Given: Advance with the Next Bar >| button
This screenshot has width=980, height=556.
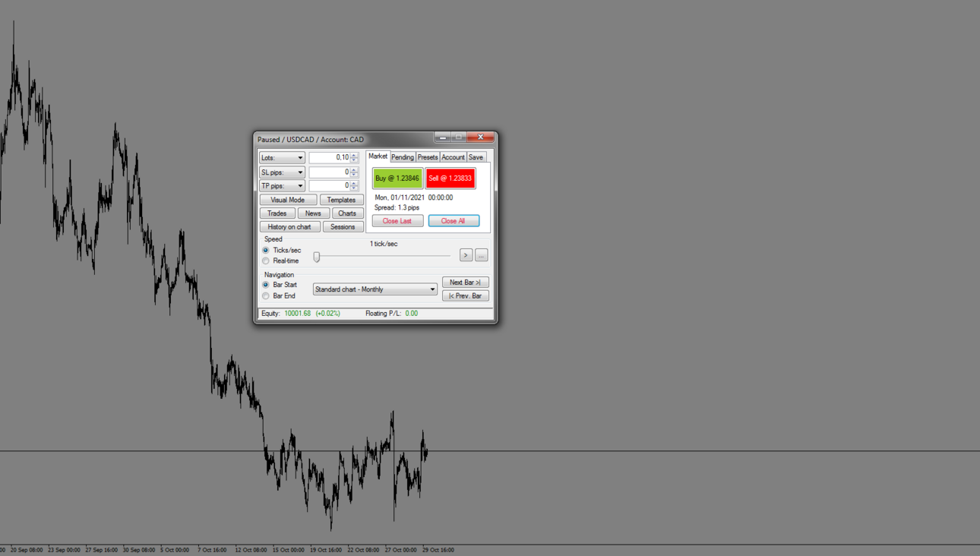Looking at the screenshot, I should point(466,283).
